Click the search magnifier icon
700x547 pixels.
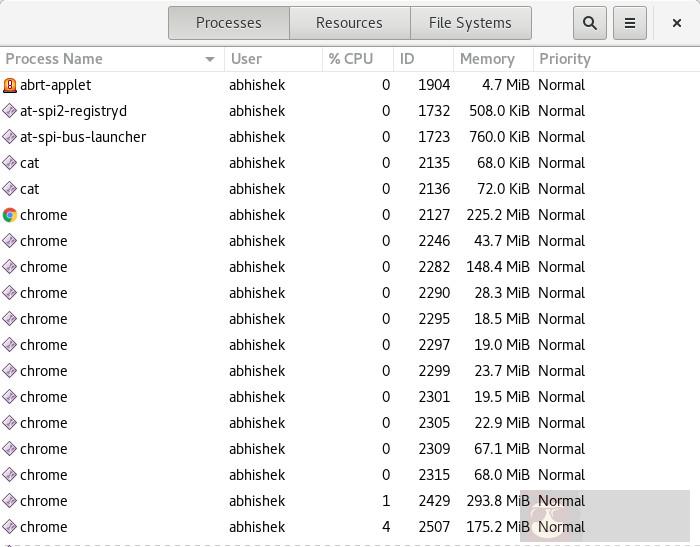point(590,23)
